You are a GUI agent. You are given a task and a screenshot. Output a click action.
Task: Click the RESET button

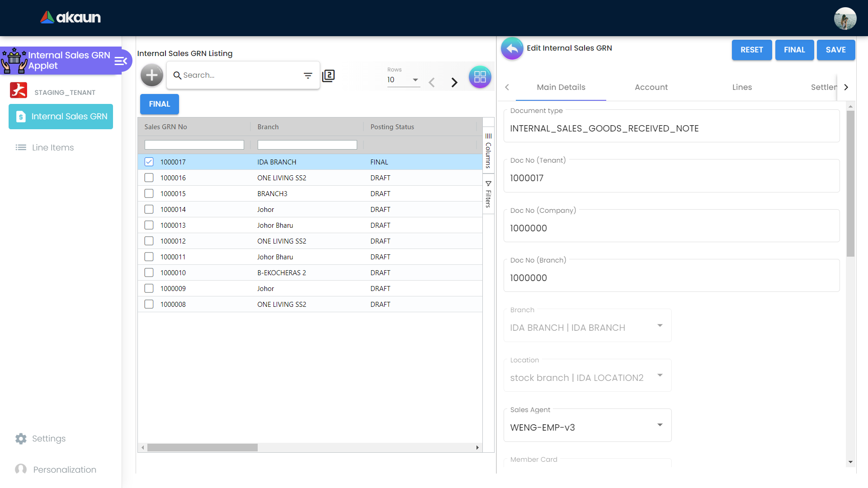click(x=751, y=50)
